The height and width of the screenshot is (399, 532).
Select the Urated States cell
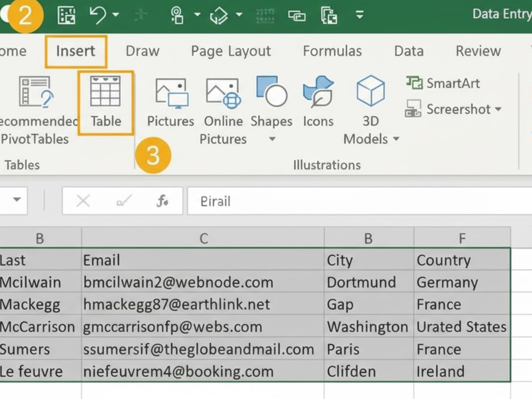(462, 327)
